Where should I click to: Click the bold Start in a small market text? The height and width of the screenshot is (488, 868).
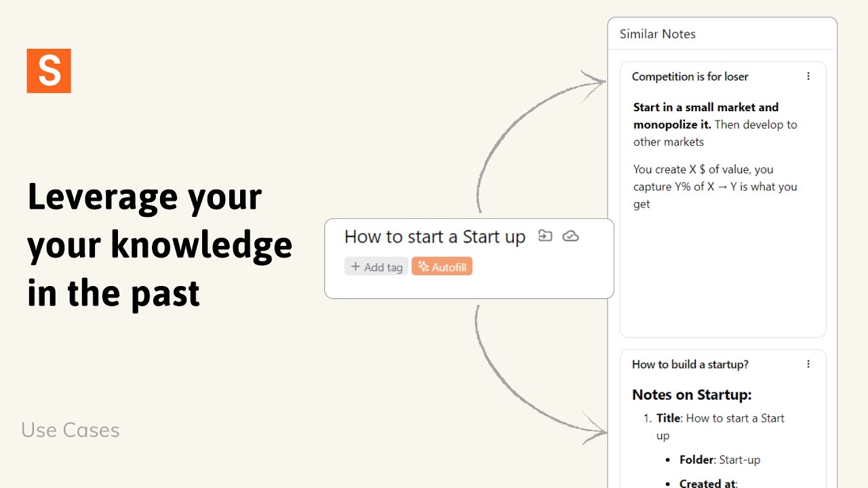(705, 107)
